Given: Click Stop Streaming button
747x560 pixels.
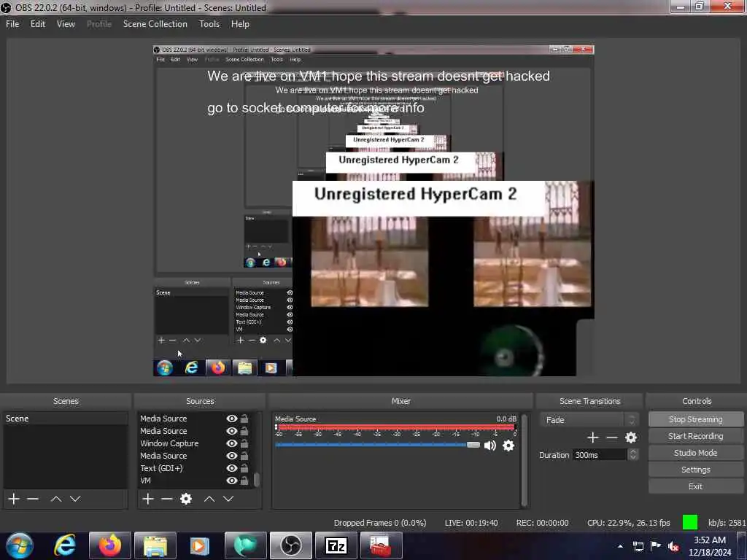Looking at the screenshot, I should pyautogui.click(x=695, y=419).
